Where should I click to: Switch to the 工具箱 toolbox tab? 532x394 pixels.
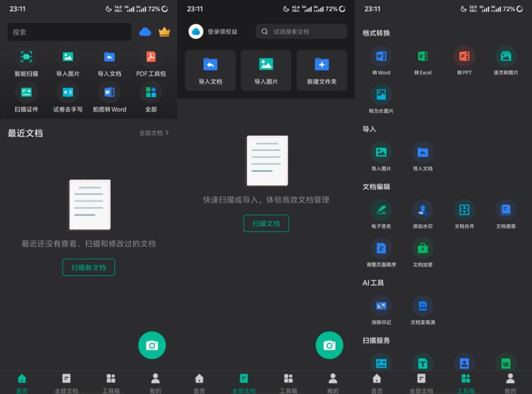click(465, 382)
